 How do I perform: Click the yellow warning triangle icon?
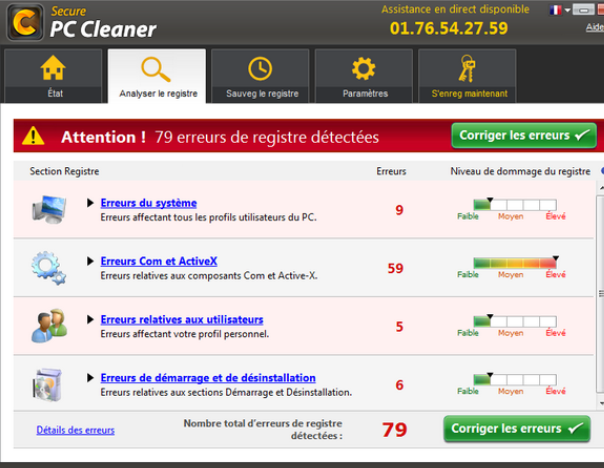coord(33,136)
